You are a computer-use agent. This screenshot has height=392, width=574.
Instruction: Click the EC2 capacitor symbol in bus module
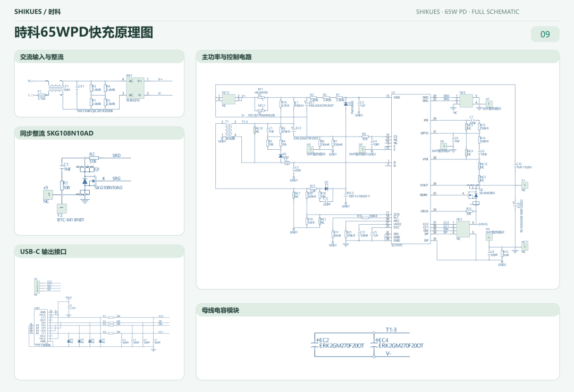coord(315,344)
